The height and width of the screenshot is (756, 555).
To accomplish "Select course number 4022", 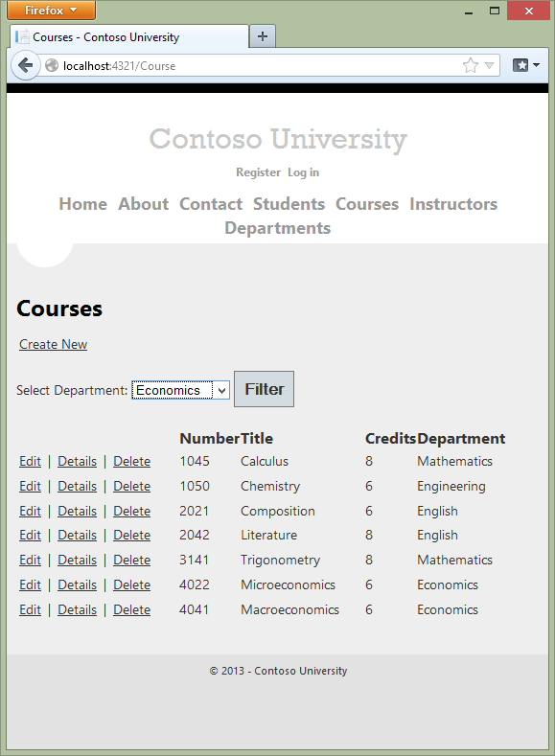I will tap(195, 584).
